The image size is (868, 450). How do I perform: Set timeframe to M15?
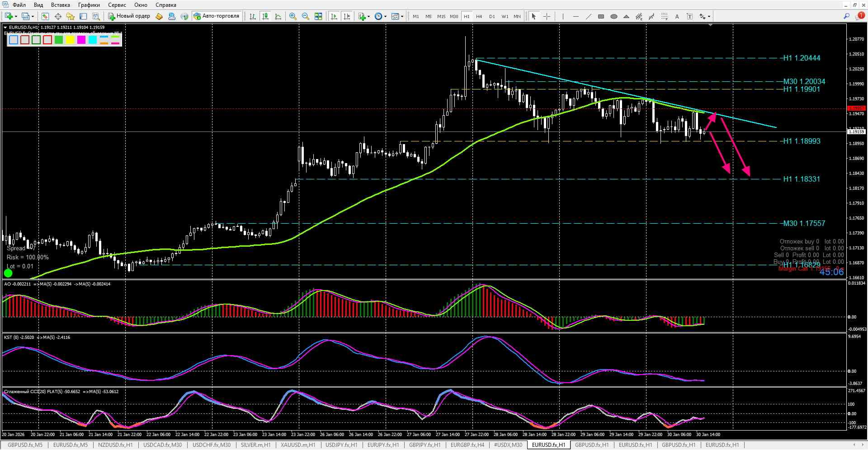point(441,16)
